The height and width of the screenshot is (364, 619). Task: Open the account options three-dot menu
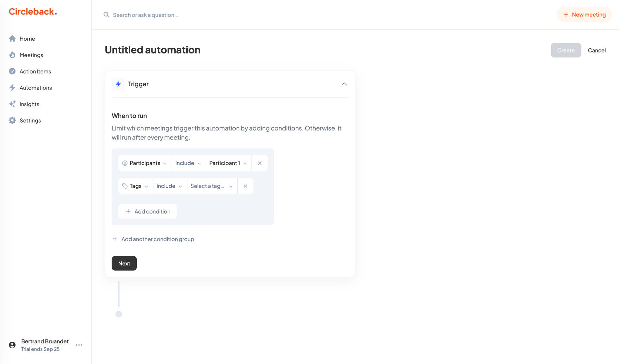pyautogui.click(x=79, y=345)
